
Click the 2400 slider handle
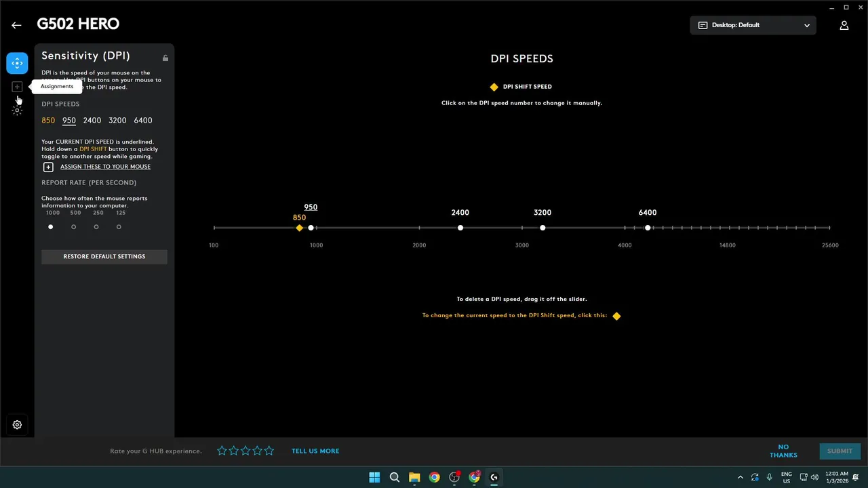click(x=460, y=228)
